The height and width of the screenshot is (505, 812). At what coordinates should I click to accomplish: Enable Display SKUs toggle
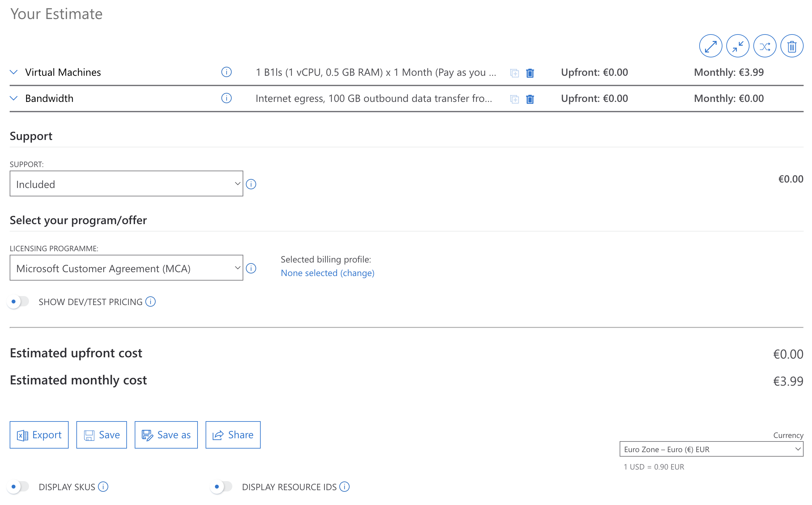click(x=18, y=487)
